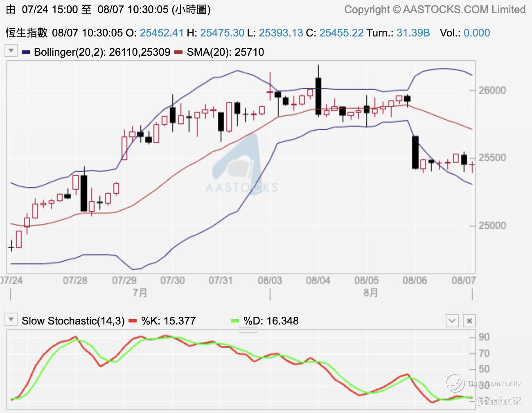Click the 08/04 date axis label

318,281
